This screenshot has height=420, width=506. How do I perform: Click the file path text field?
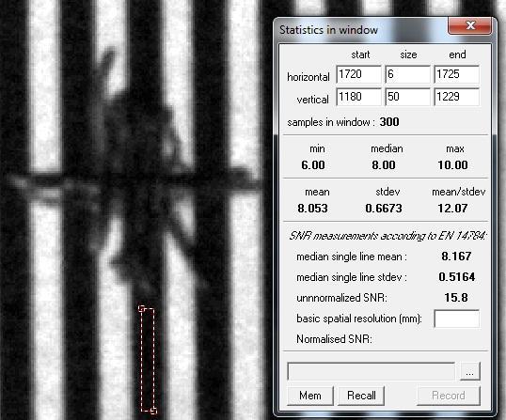pyautogui.click(x=372, y=371)
